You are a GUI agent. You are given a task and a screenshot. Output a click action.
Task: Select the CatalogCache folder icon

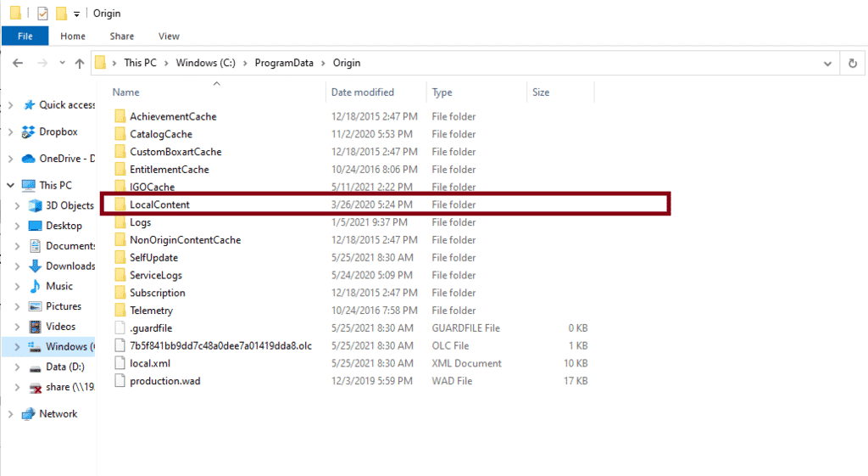tap(120, 134)
